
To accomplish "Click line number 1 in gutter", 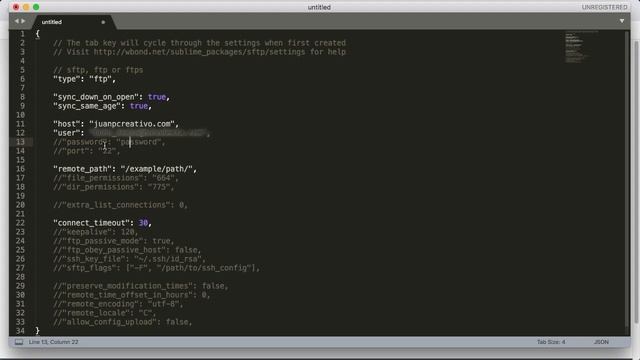I will [22, 34].
